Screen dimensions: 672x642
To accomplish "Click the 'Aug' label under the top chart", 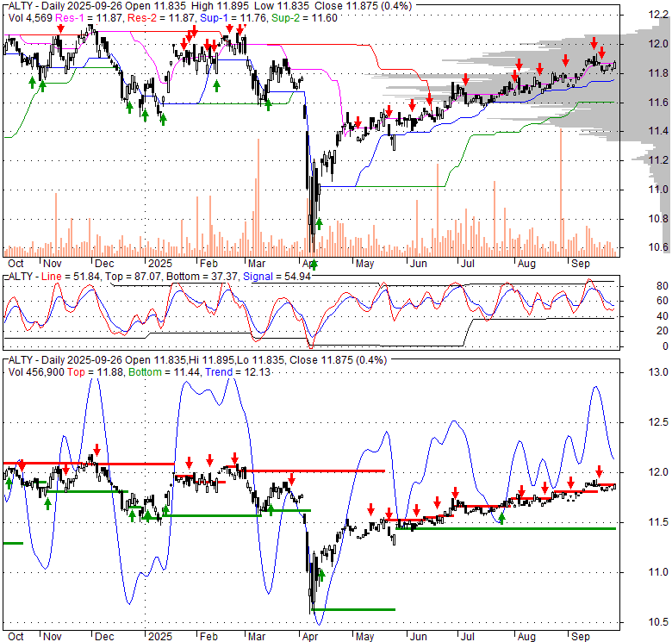I will (x=526, y=263).
